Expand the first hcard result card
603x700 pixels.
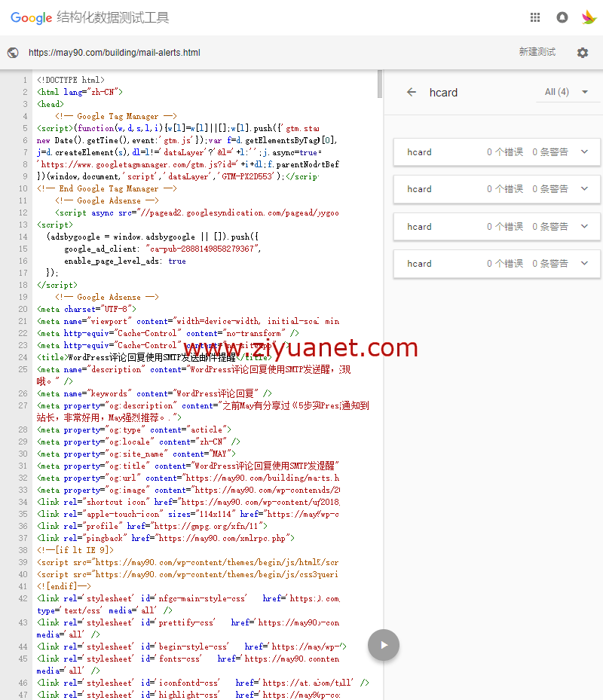497,152
